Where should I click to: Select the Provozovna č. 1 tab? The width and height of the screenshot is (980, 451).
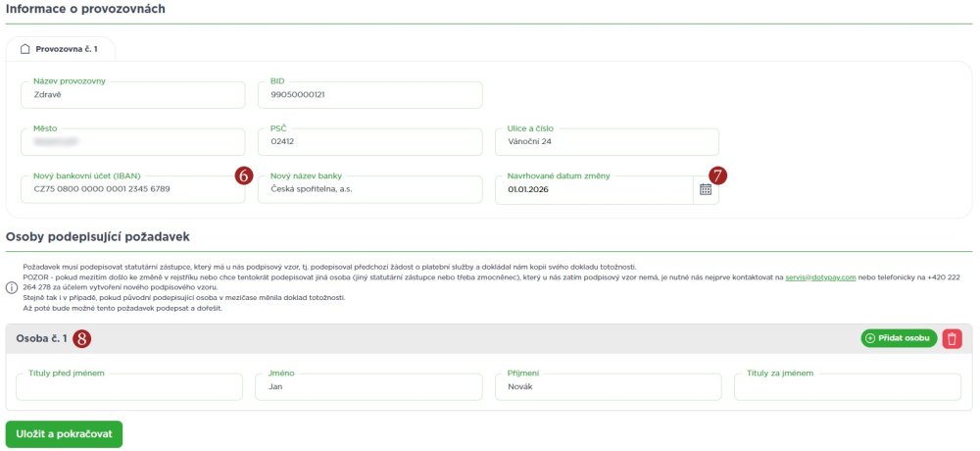[x=60, y=48]
